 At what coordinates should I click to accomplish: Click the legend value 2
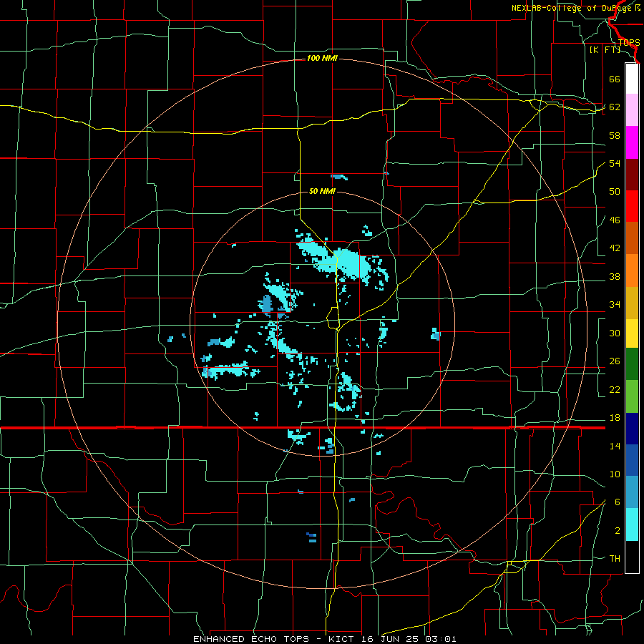pos(617,531)
